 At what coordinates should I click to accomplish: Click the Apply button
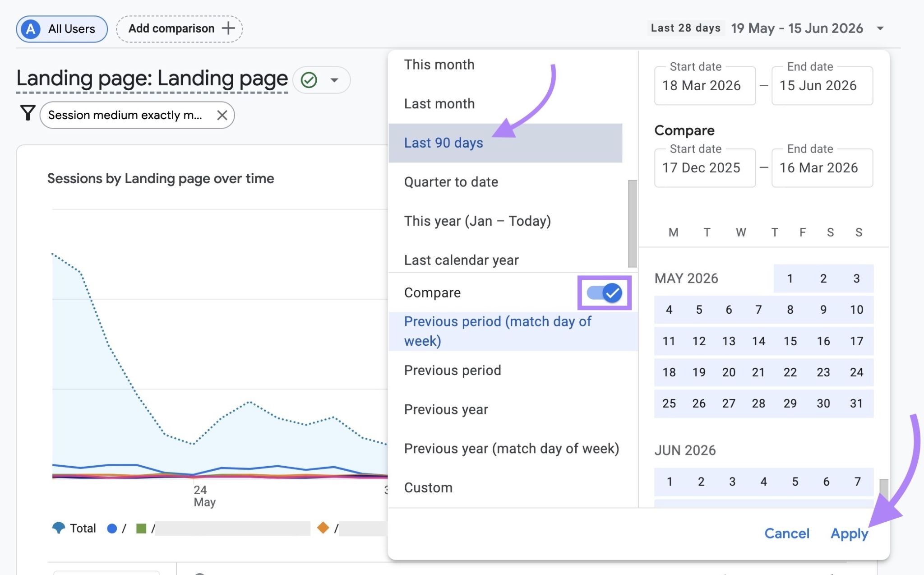849,533
